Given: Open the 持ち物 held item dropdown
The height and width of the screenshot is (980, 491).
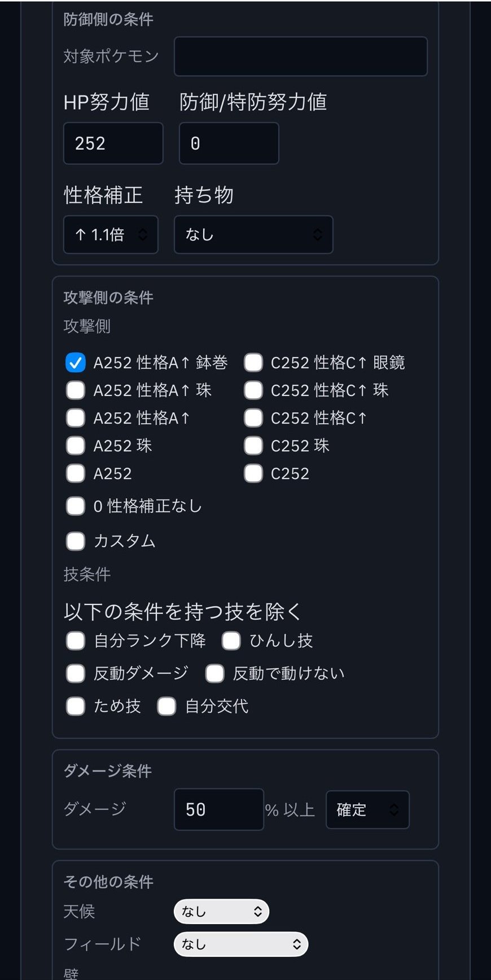Looking at the screenshot, I should coord(253,234).
